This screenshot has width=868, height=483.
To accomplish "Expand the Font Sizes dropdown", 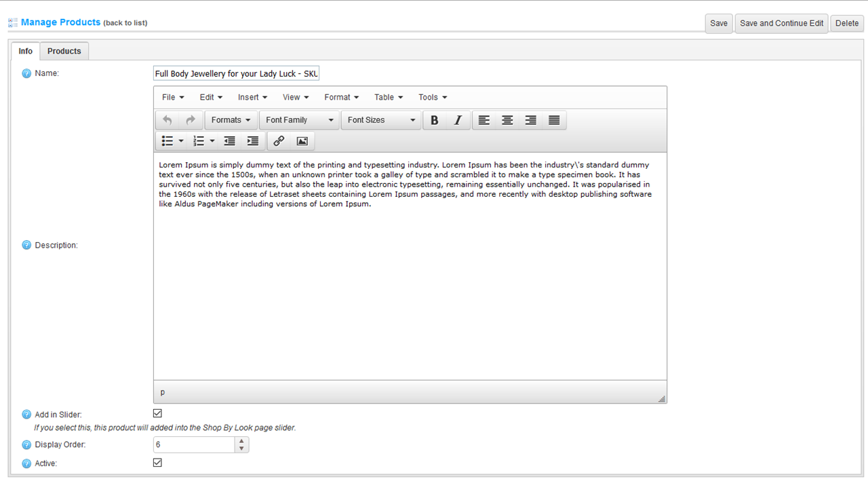I will coord(381,120).
